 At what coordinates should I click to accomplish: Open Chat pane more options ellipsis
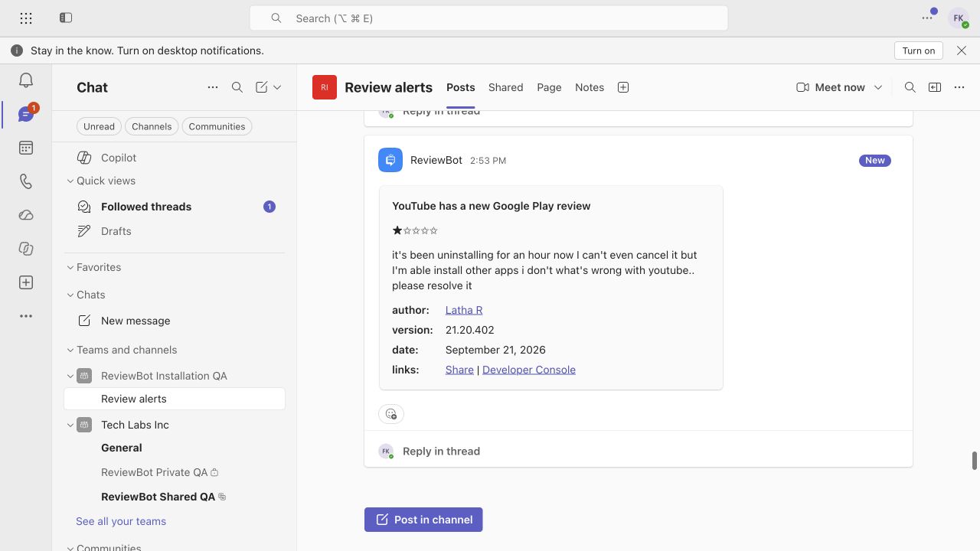click(x=213, y=87)
